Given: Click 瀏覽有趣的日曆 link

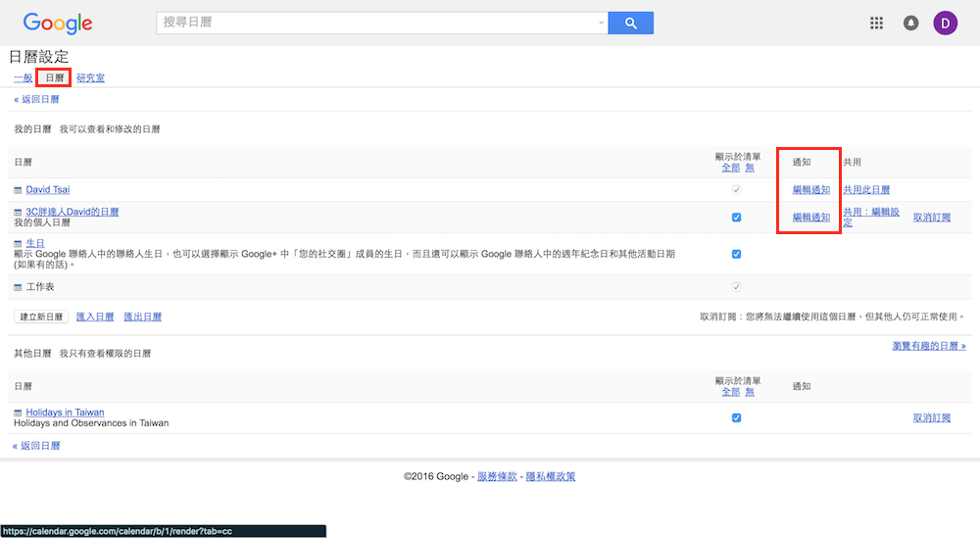Looking at the screenshot, I should (928, 346).
